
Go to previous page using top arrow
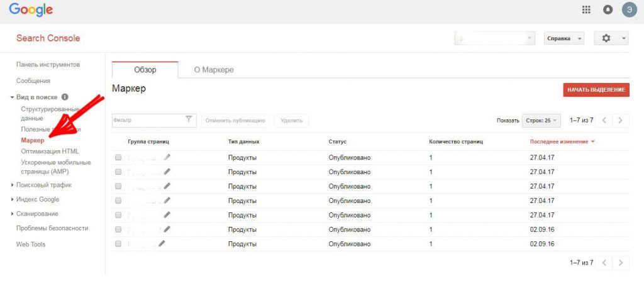tap(604, 120)
